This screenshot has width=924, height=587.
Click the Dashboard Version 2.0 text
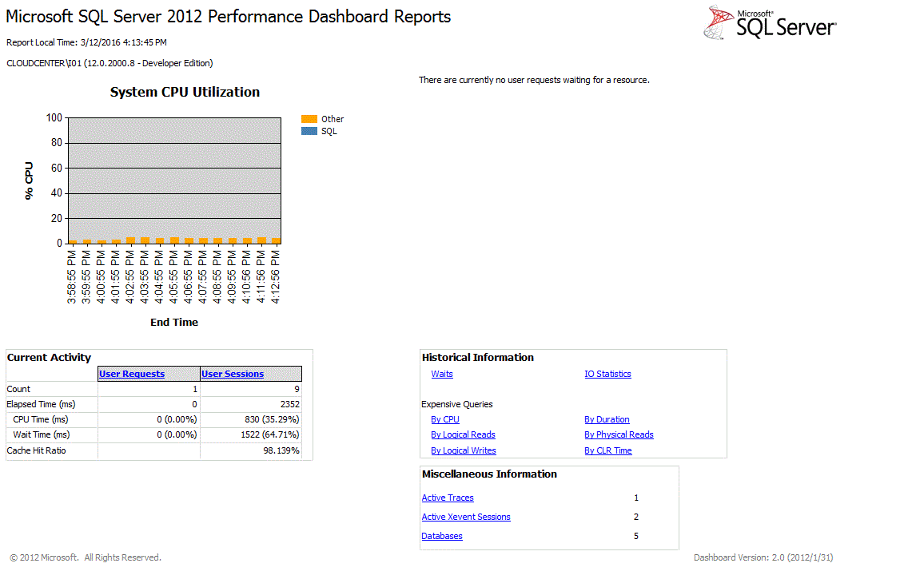click(763, 557)
